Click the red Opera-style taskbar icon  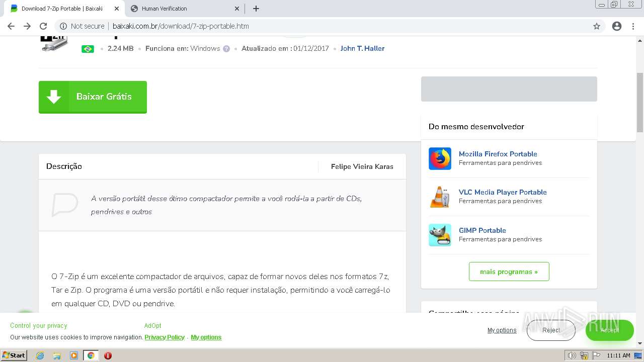coord(108,355)
